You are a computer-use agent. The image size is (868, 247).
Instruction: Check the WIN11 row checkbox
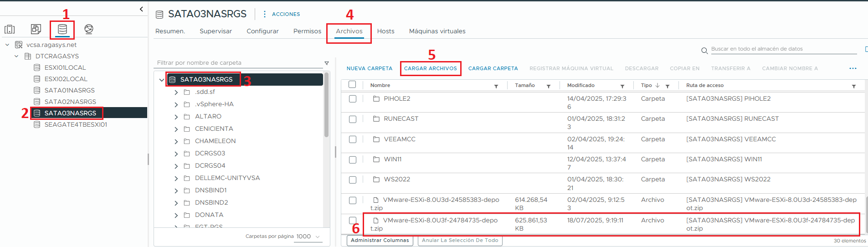pos(353,160)
